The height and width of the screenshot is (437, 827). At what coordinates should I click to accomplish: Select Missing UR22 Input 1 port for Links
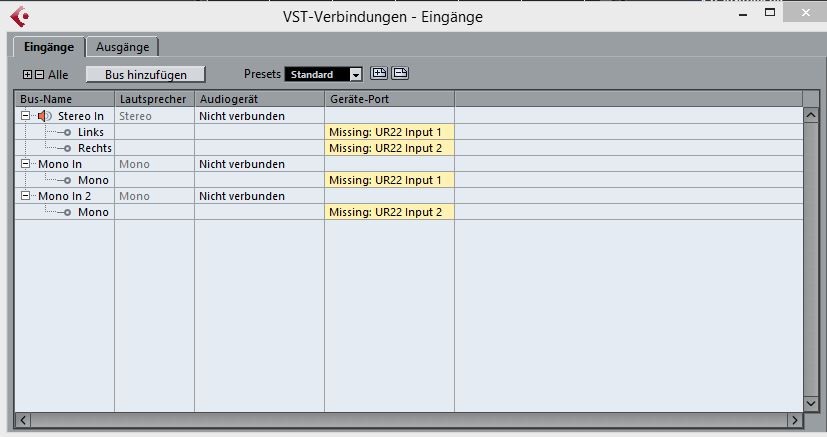pos(389,132)
